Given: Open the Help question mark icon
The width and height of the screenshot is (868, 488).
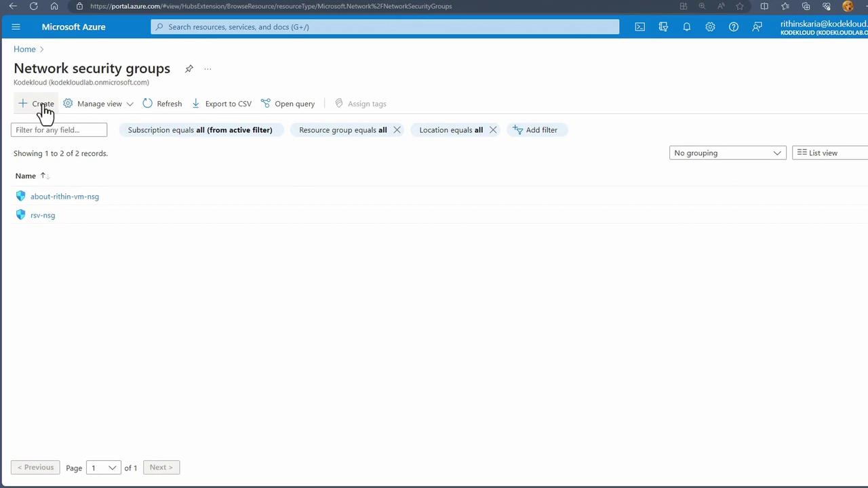Looking at the screenshot, I should coord(733,27).
